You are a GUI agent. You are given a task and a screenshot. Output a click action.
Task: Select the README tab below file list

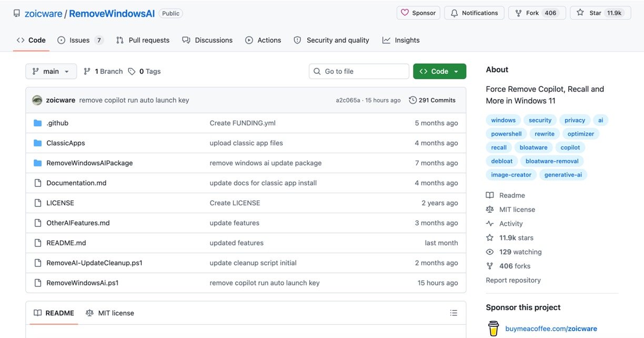coord(54,313)
